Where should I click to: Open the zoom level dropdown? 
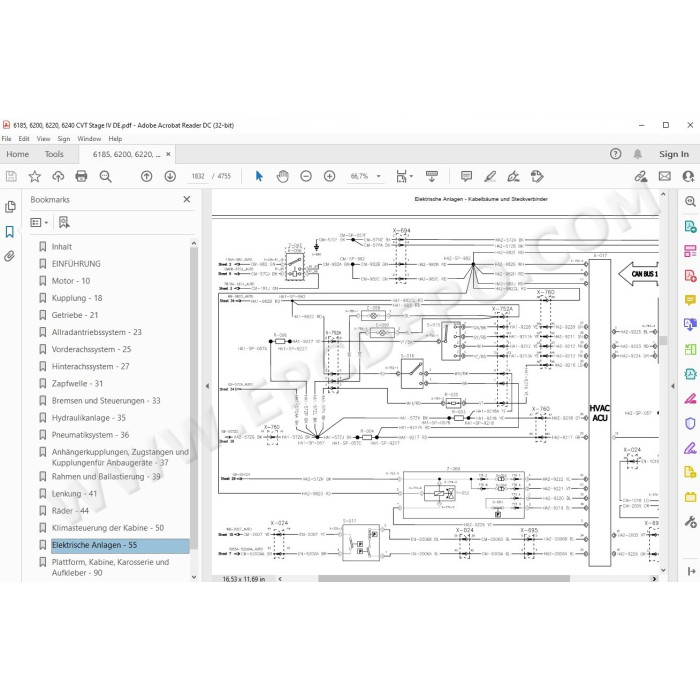pyautogui.click(x=379, y=176)
